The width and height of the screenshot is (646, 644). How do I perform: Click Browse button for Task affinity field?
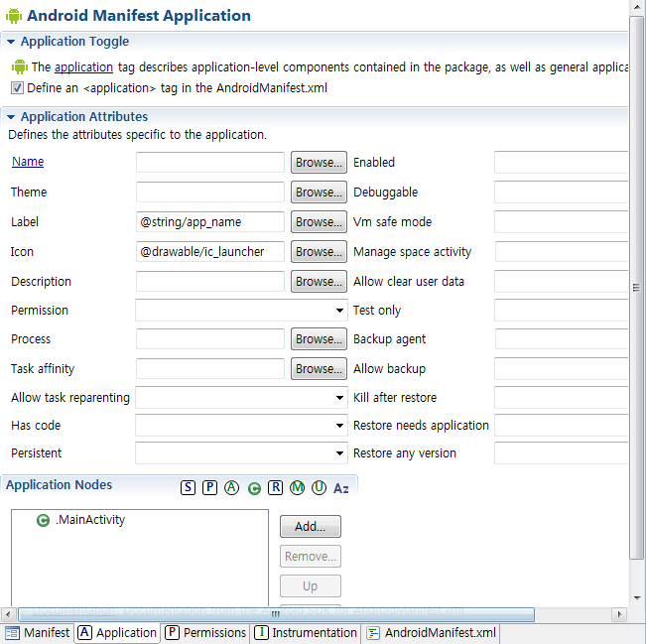319,369
